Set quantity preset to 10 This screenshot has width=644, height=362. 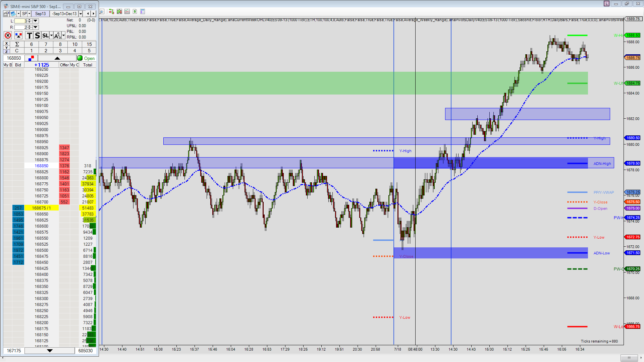75,44
